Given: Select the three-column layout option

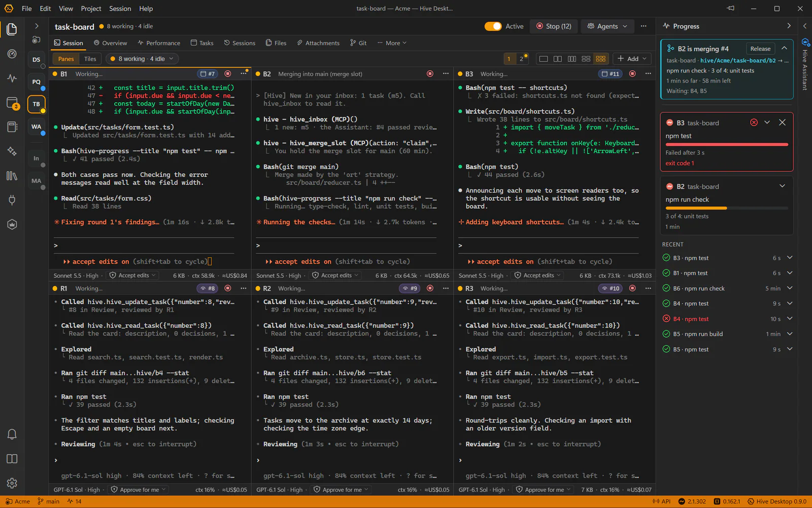Looking at the screenshot, I should pyautogui.click(x=572, y=59).
